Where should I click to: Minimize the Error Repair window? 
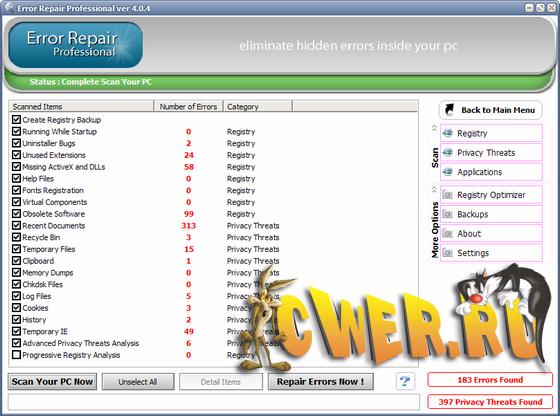(x=529, y=7)
